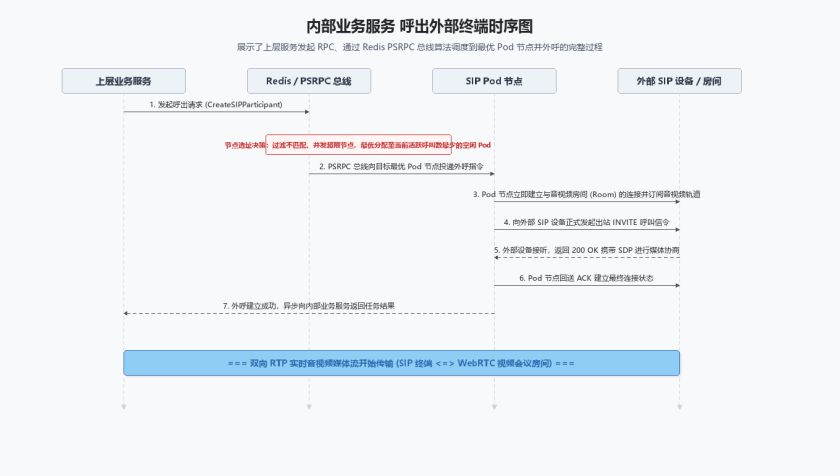This screenshot has width=840, height=476.
Task: Click message 5 200 OK SDP label
Action: click(x=587, y=250)
